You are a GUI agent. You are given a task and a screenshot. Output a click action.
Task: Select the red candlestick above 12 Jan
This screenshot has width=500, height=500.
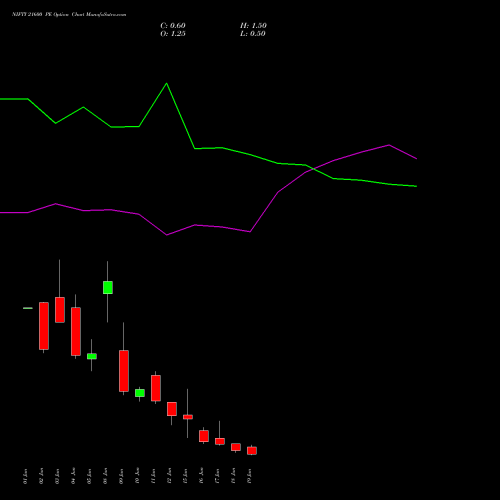(172, 409)
